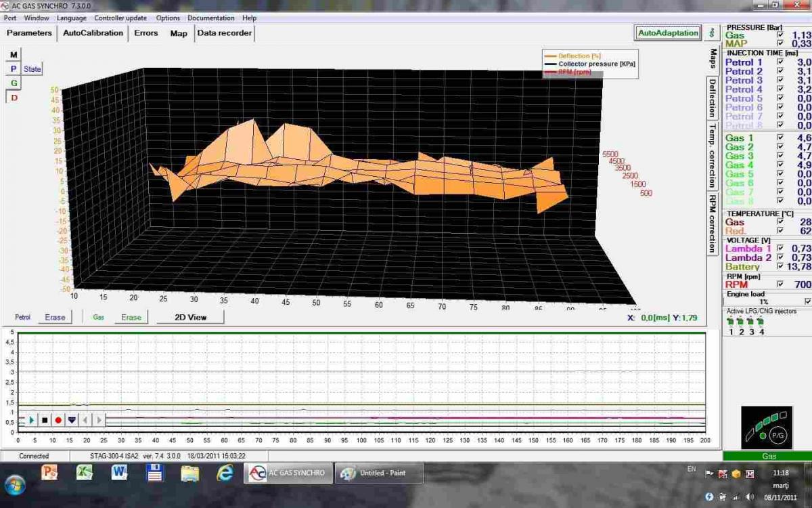The width and height of the screenshot is (812, 508).
Task: Open Excel from the taskbar
Action: coord(85,472)
